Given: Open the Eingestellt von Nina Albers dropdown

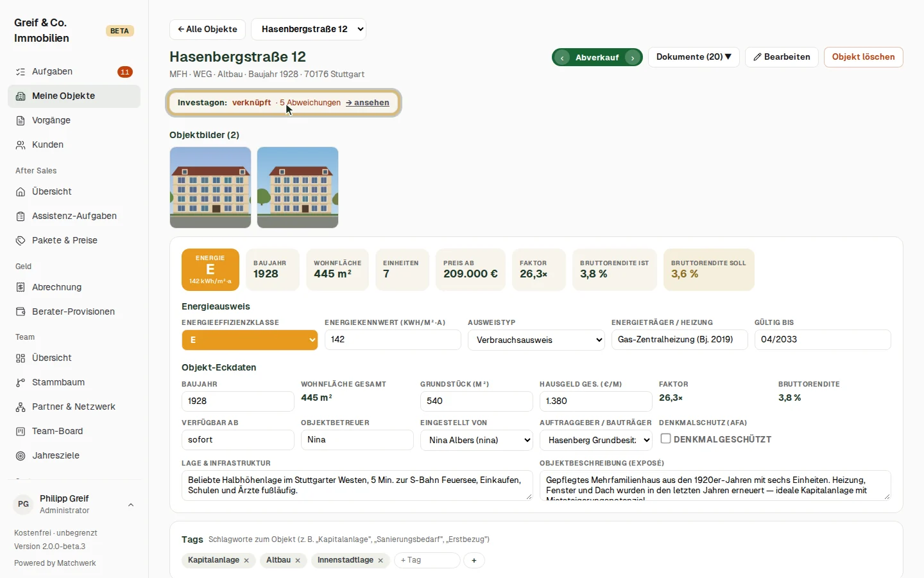Looking at the screenshot, I should (477, 440).
